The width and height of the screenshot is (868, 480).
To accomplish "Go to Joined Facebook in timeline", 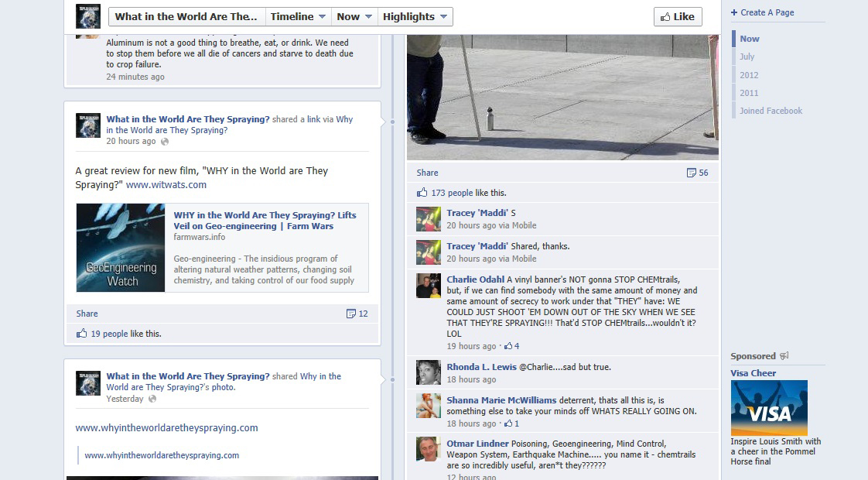I will [x=771, y=111].
